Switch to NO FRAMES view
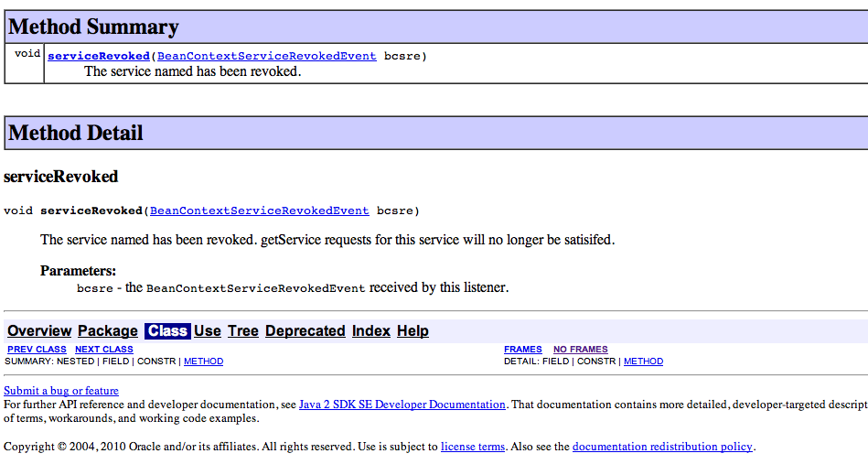 tap(580, 350)
